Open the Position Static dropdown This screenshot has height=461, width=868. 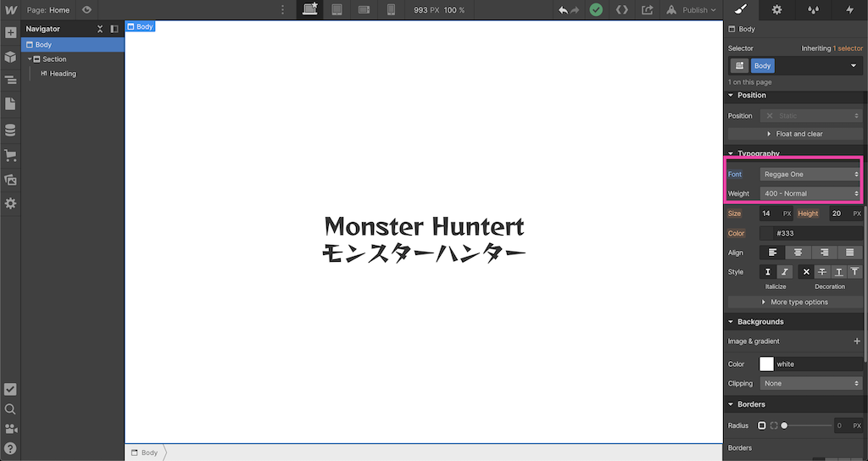click(810, 115)
